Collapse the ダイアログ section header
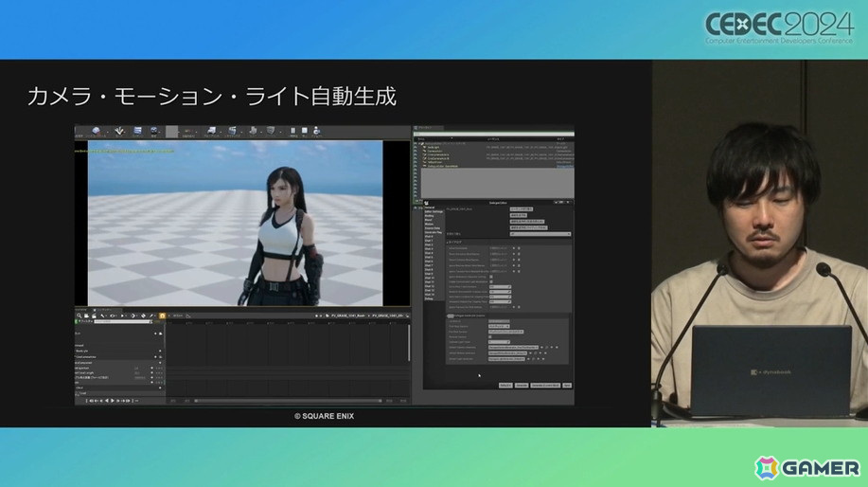Image resolution: width=868 pixels, height=487 pixels. [x=452, y=243]
